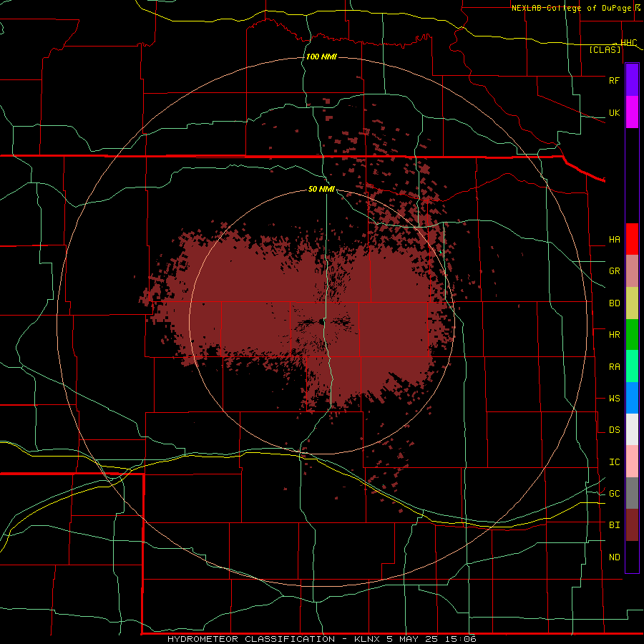644x644 pixels.
Task: Click the yellow BD color swatch
Action: 632,303
